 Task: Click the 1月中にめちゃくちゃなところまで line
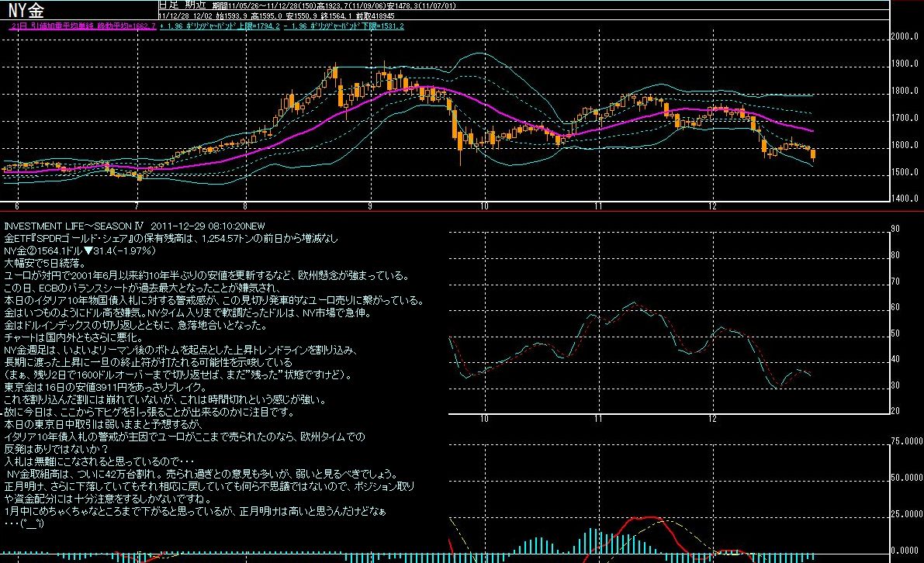pos(195,511)
